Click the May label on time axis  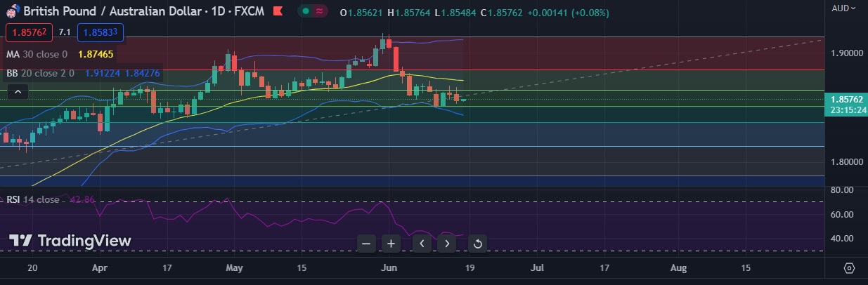point(235,268)
